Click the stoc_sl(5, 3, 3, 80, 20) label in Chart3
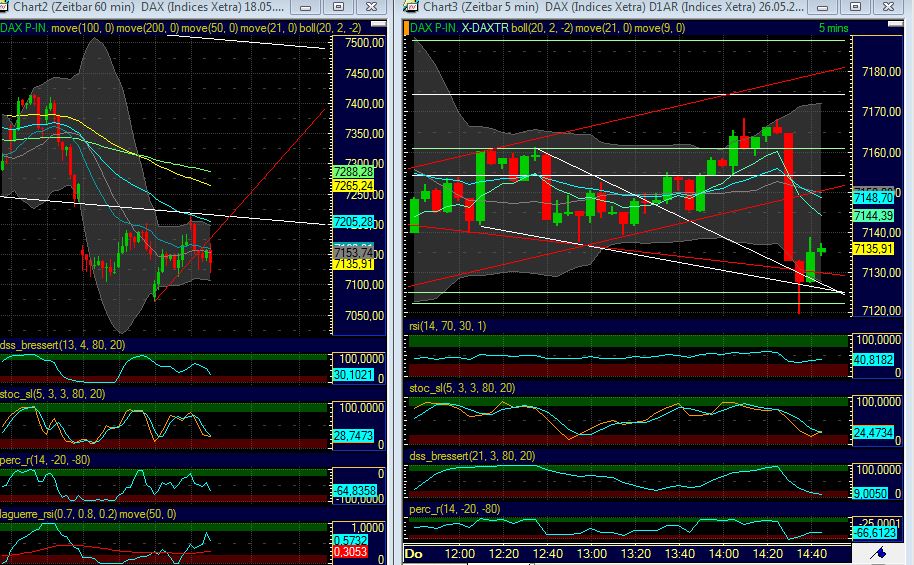Screen dimensions: 914x565 (x=462, y=388)
